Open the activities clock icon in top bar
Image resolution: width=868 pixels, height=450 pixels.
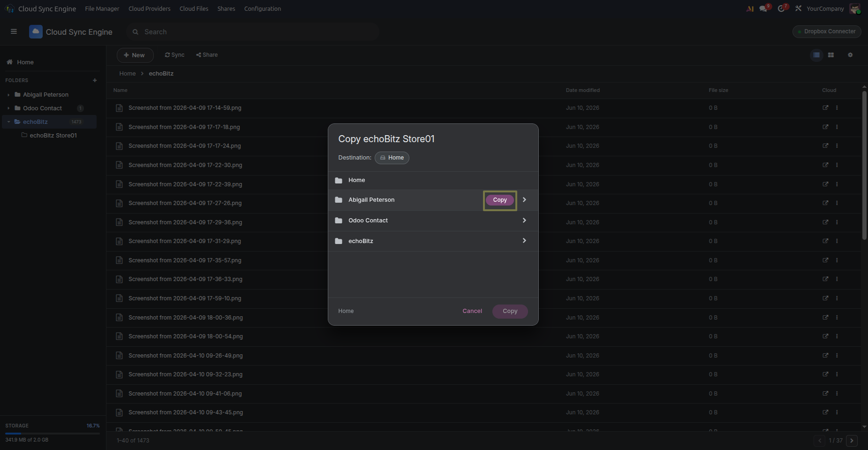(x=782, y=8)
